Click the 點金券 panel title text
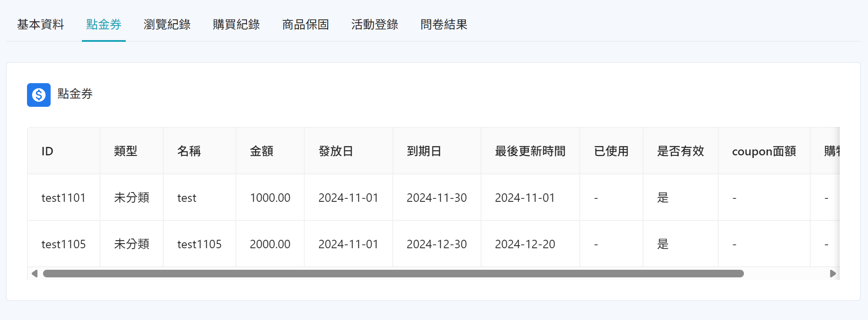Viewport: 868px width, 320px height. pyautogui.click(x=75, y=95)
